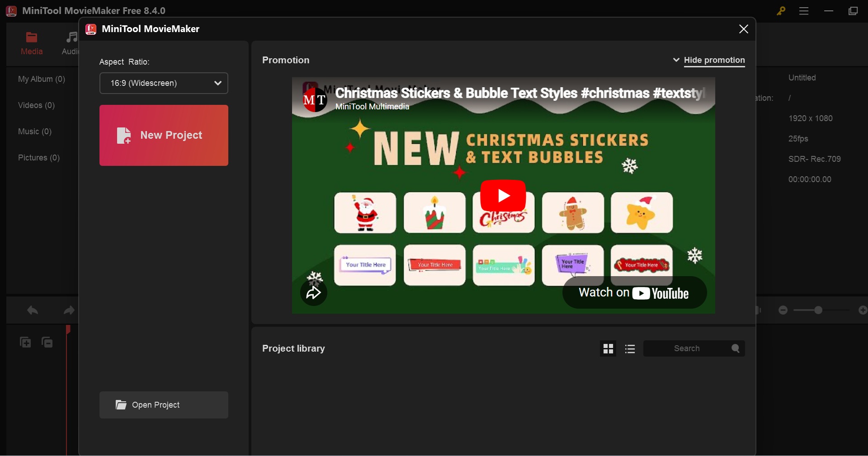The height and width of the screenshot is (456, 868).
Task: Click the add track icon
Action: click(25, 343)
